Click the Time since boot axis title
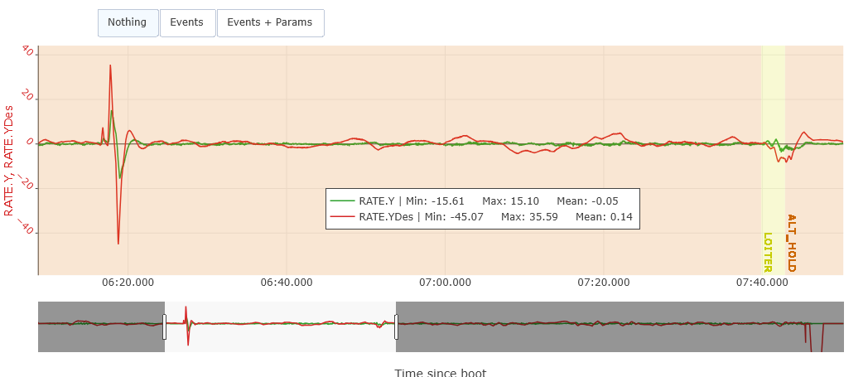The width and height of the screenshot is (868, 377). (440, 372)
